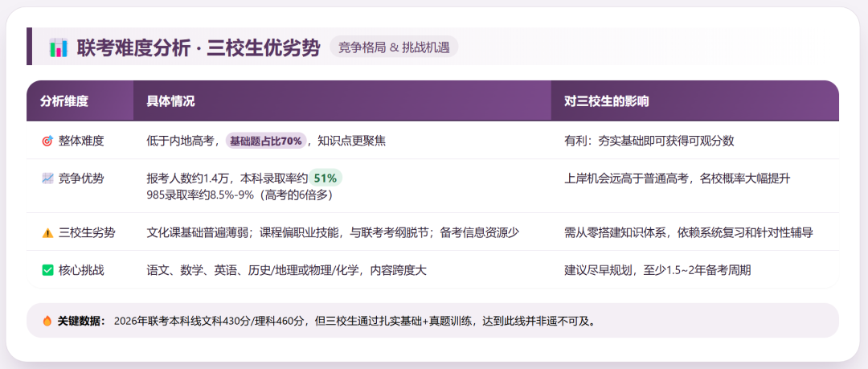The width and height of the screenshot is (868, 369).
Task: Click the green checkmark icon for 核心挑战
Action: 47,270
